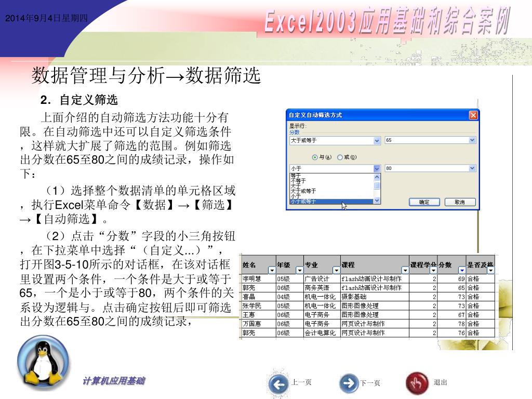Click the red hand exit icon
The width and height of the screenshot is (532, 399).
(x=417, y=383)
